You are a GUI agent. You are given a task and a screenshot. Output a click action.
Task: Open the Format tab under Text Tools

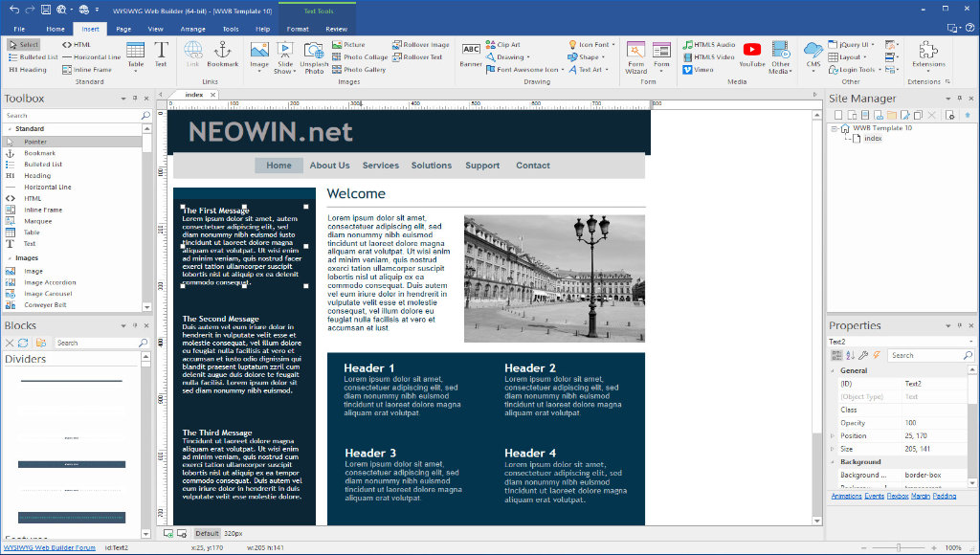coord(298,29)
